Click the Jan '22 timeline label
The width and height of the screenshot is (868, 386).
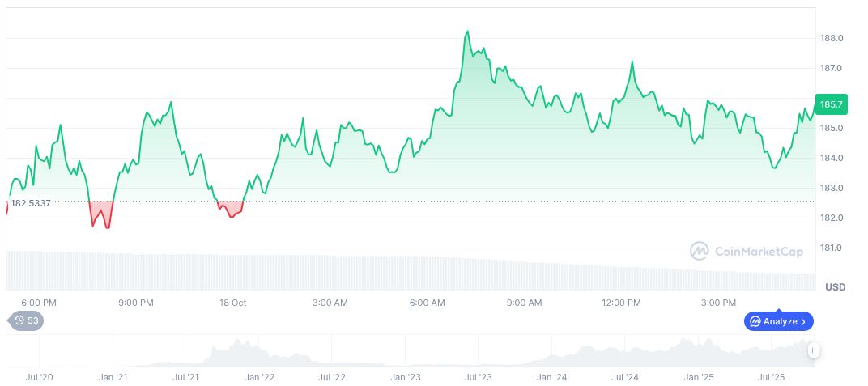tap(259, 377)
